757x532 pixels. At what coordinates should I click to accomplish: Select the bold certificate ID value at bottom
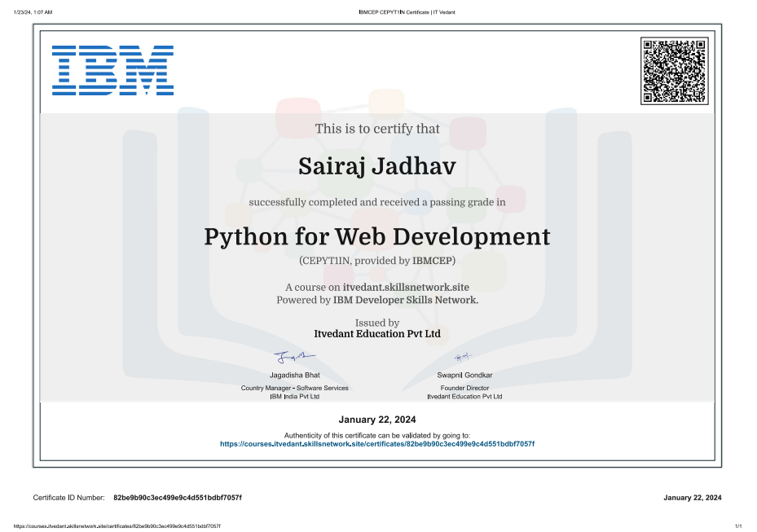(x=178, y=498)
